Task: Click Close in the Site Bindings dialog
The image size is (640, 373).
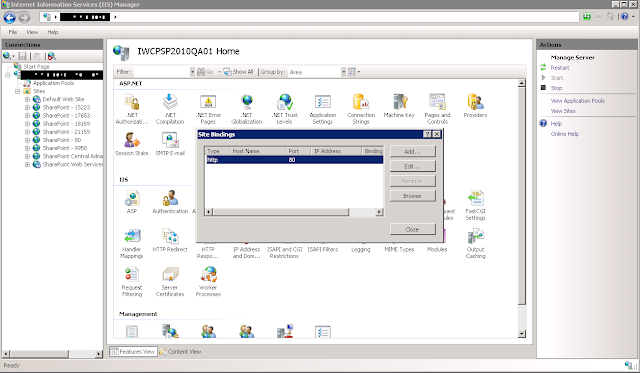Action: 412,229
